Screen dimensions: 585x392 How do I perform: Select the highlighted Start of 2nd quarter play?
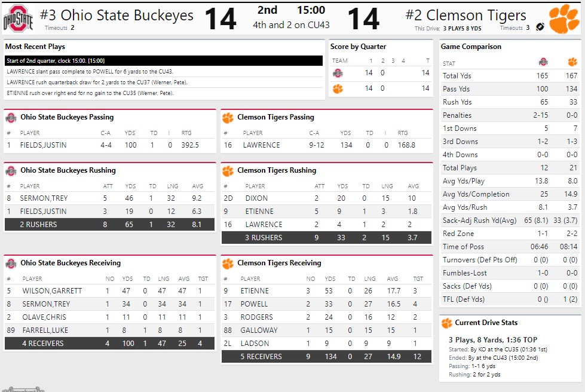(x=163, y=60)
